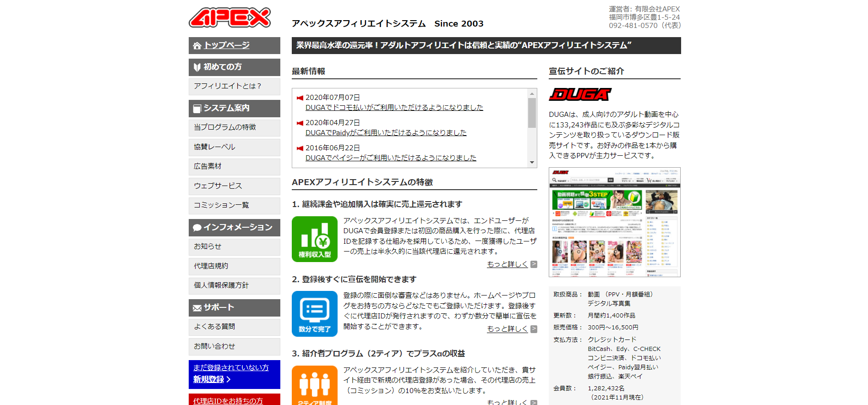Open よくある質問 in the sidebar

click(x=235, y=327)
